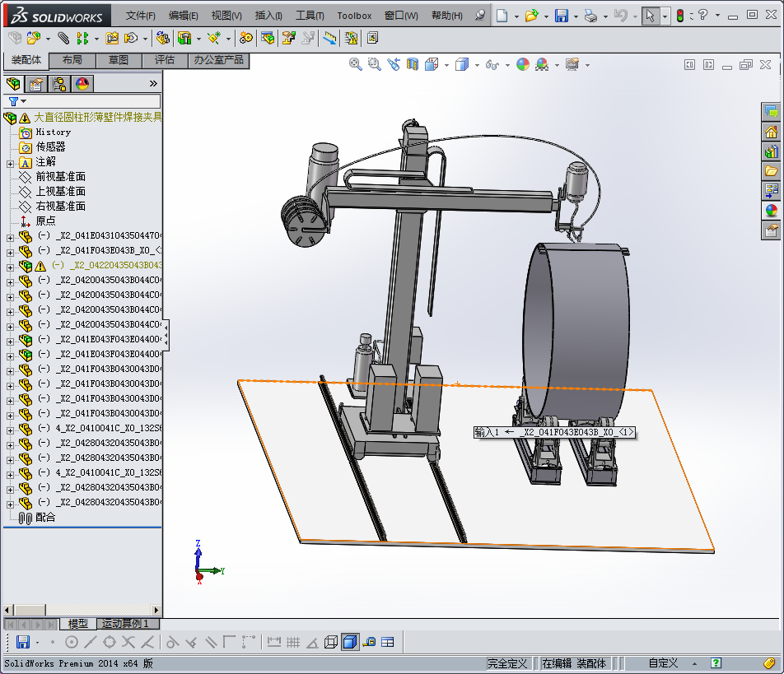Click the tree filter input field
The width and height of the screenshot is (784, 674).
[82, 101]
